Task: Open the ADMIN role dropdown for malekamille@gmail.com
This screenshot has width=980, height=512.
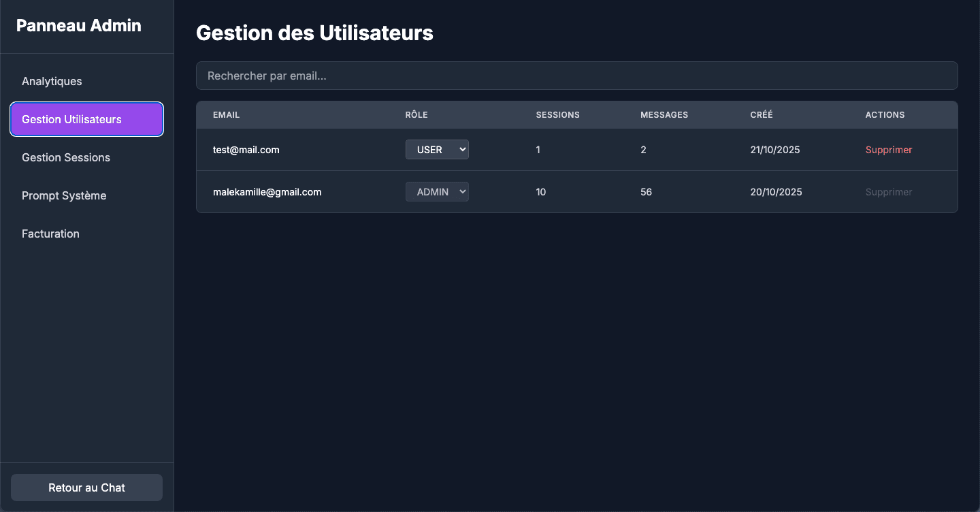Action: coord(437,191)
